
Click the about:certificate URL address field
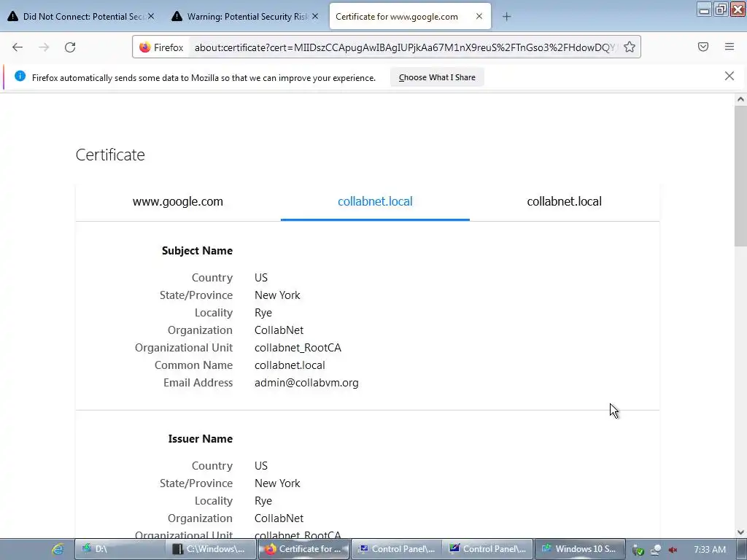tap(405, 47)
